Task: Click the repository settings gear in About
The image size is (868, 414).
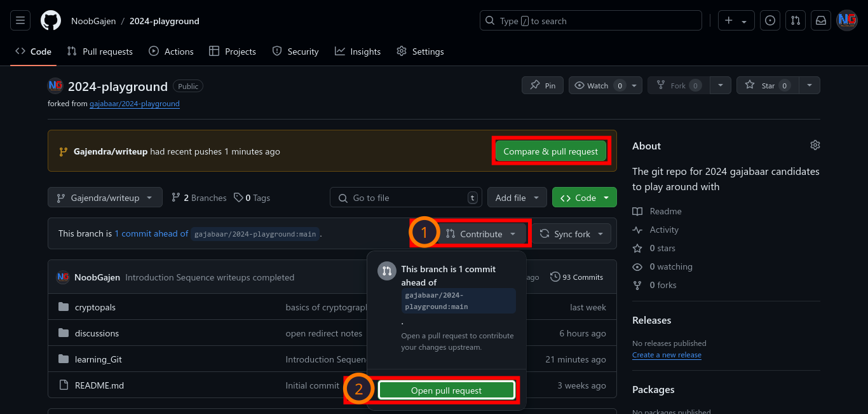Action: click(x=815, y=146)
